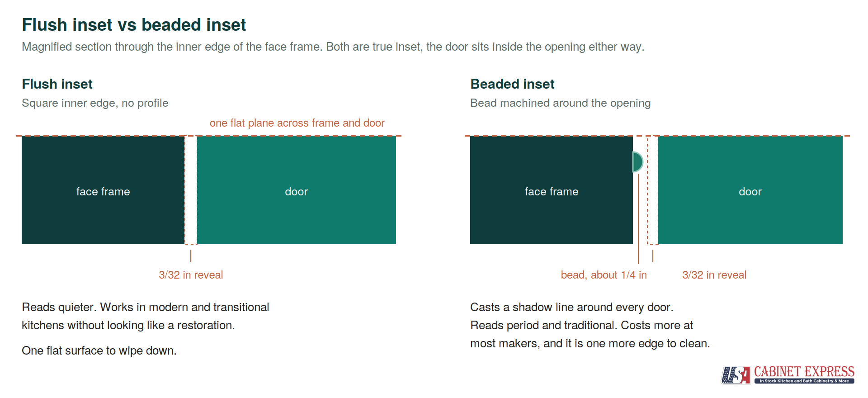Viewport: 868px width, 398px height.
Task: Click the flush inset 3/32 in reveal label
Action: (191, 275)
